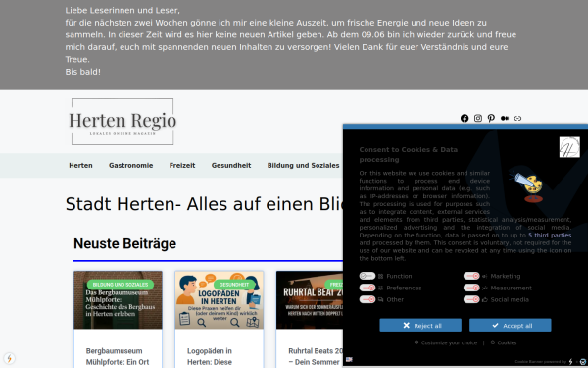Screen dimensions: 588x368
Task: Click the Reject all button
Action: [x=420, y=325]
